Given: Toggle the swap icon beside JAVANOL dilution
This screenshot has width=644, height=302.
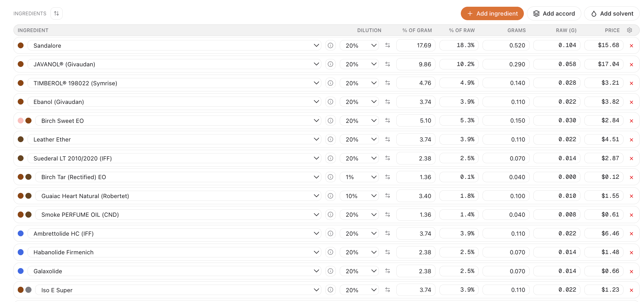Looking at the screenshot, I should tap(387, 64).
